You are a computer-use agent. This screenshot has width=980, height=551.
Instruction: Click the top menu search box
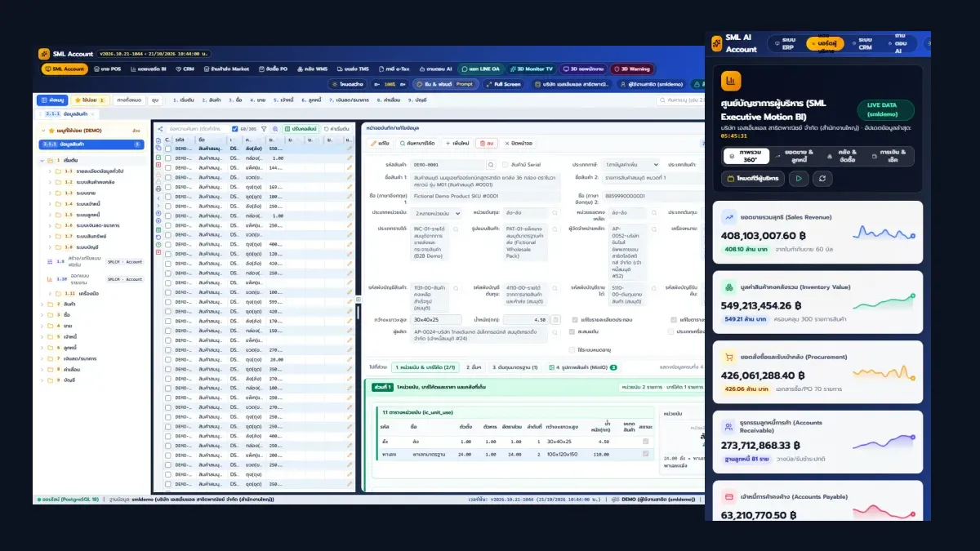tap(680, 100)
